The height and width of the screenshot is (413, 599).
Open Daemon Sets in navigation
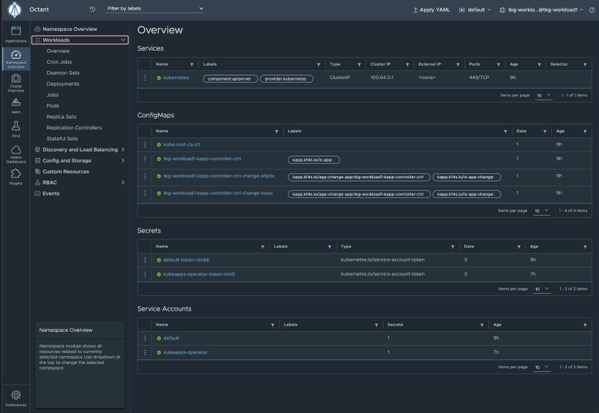pos(63,73)
